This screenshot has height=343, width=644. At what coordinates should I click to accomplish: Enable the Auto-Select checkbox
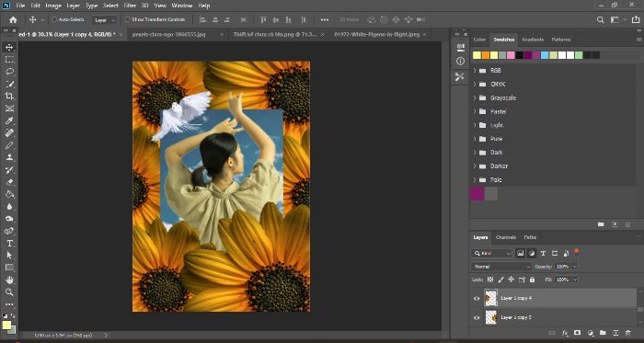(x=53, y=19)
